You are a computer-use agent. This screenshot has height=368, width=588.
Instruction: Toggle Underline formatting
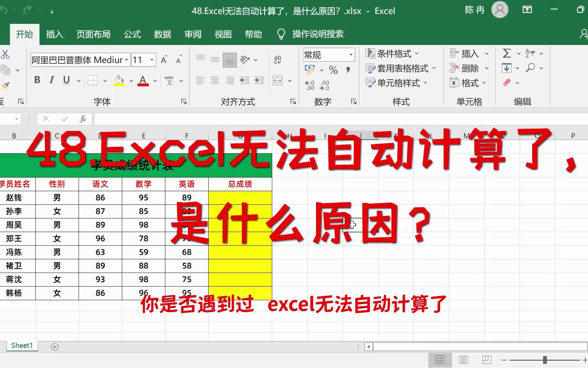click(x=66, y=80)
